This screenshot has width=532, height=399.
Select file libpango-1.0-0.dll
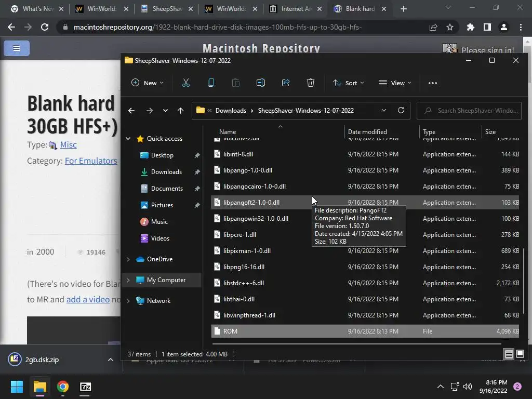tap(365, 170)
